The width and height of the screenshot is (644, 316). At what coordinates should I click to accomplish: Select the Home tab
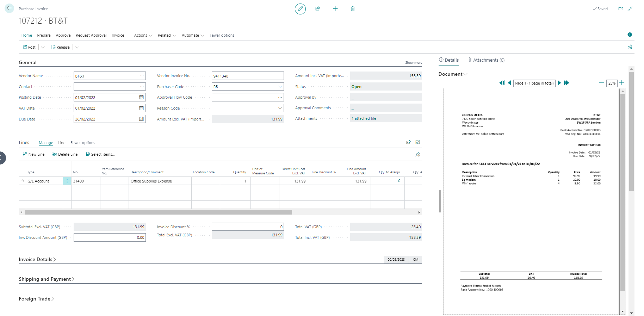coord(27,35)
